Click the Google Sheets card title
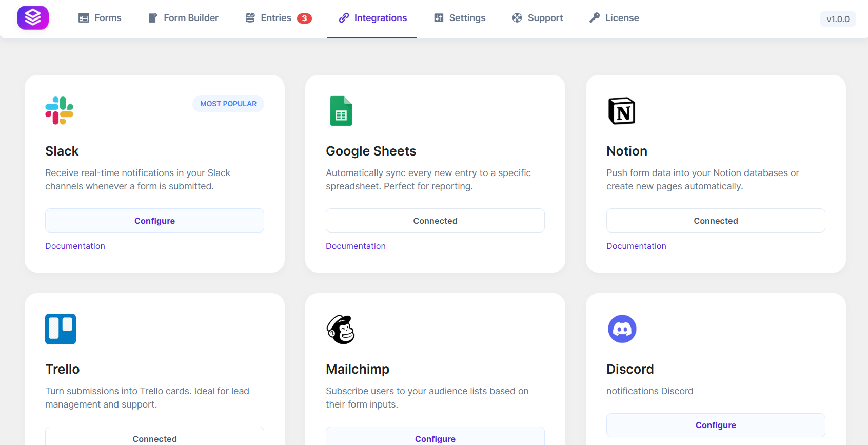868x445 pixels. (371, 151)
